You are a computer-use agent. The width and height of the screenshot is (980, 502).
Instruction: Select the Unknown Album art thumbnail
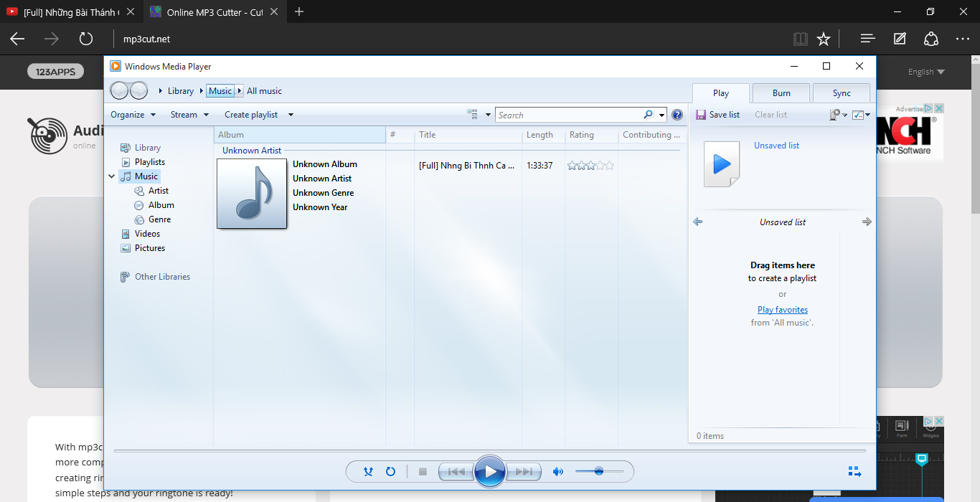click(252, 194)
